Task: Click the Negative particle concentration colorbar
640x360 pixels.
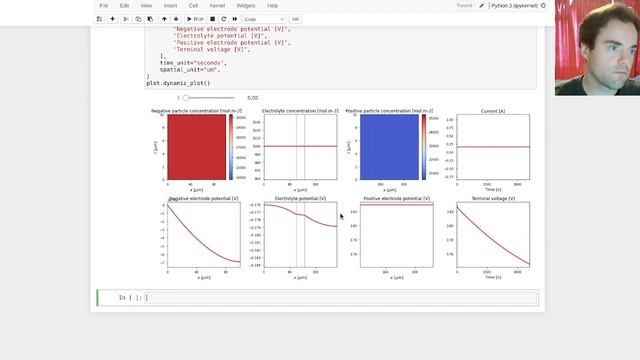Action: point(231,147)
